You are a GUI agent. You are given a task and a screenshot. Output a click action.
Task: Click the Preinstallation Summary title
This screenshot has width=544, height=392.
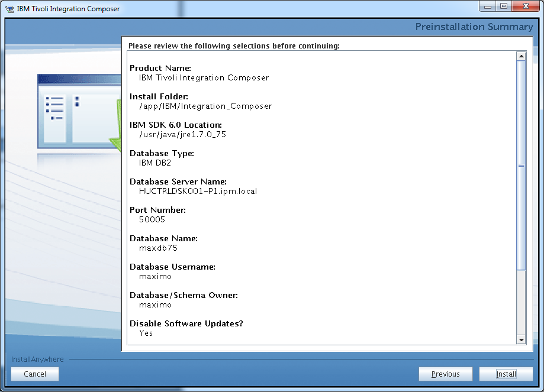[x=474, y=27]
